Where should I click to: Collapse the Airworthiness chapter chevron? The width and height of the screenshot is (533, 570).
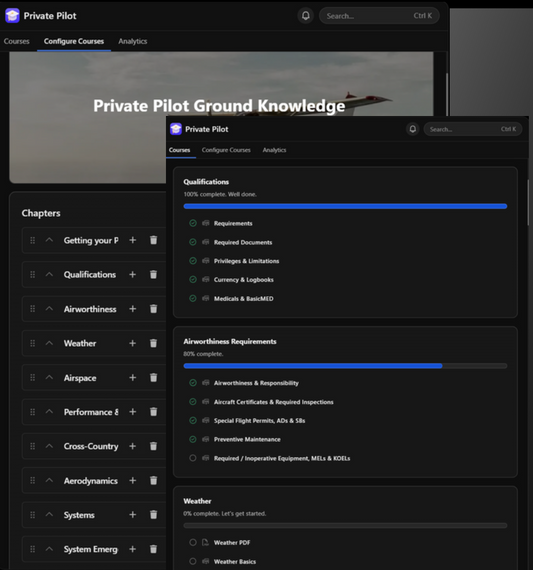coord(49,309)
